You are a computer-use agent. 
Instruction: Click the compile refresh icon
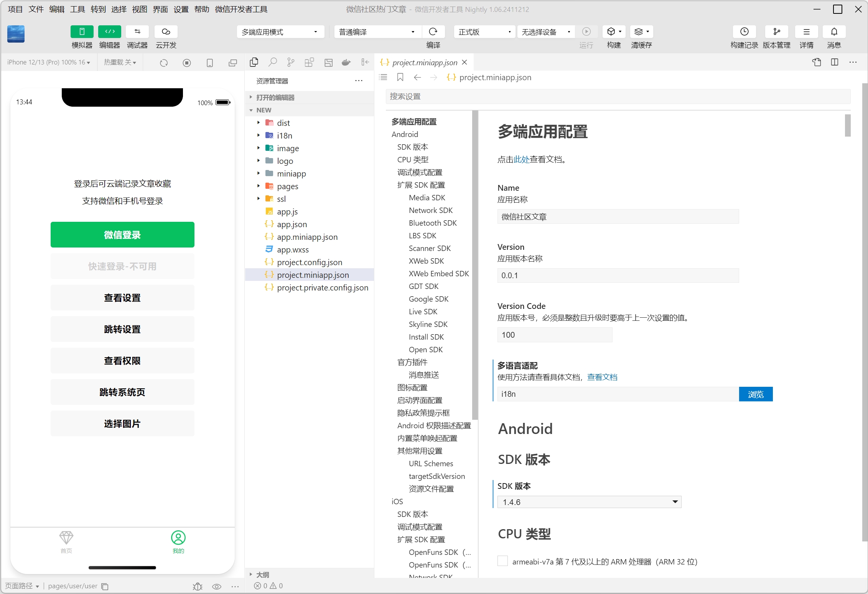click(x=433, y=31)
